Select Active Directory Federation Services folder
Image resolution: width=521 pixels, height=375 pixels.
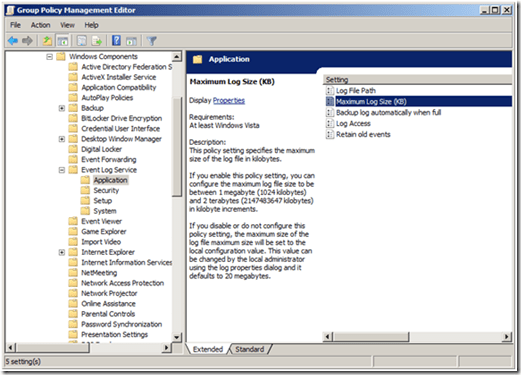(x=127, y=67)
